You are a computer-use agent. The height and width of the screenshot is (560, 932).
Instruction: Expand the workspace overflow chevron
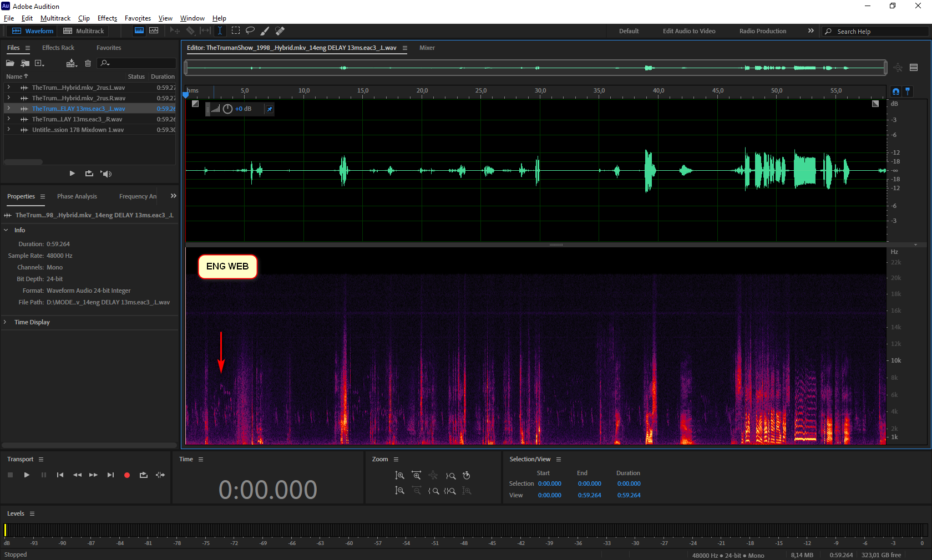(x=811, y=31)
